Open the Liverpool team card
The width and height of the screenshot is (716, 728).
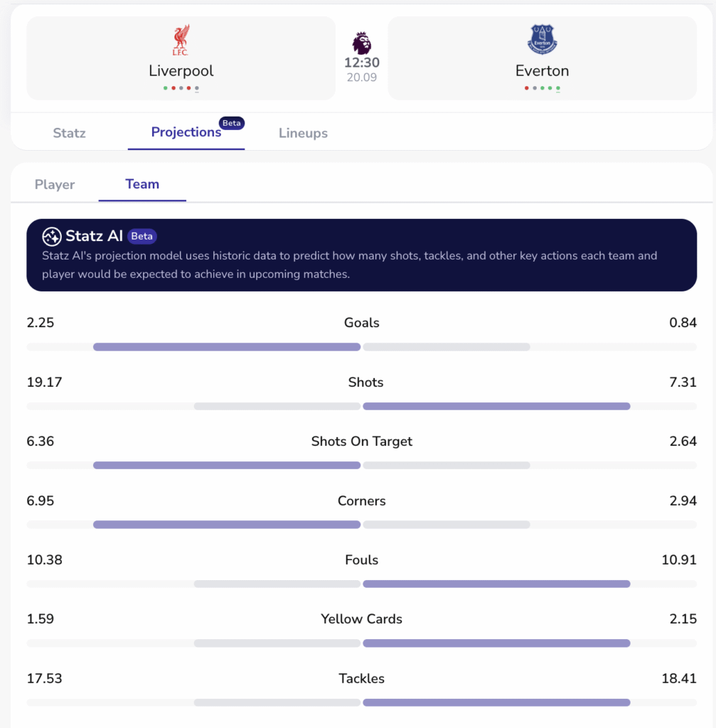coord(181,58)
